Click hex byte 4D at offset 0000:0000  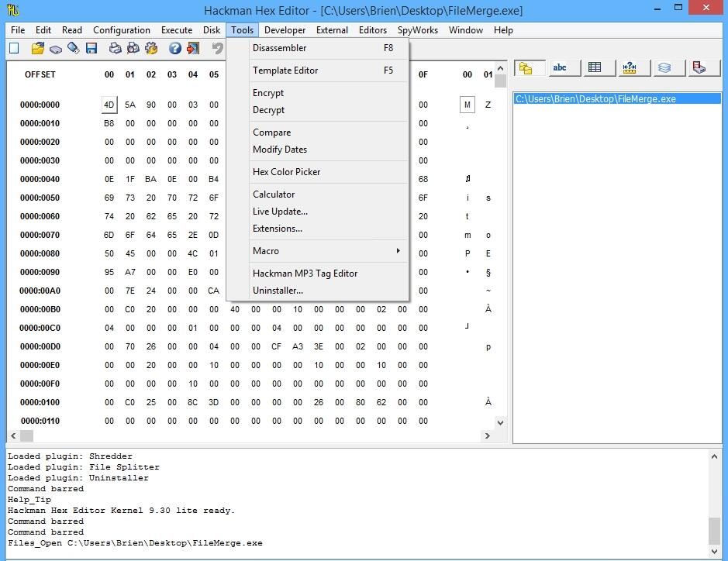pyautogui.click(x=109, y=105)
